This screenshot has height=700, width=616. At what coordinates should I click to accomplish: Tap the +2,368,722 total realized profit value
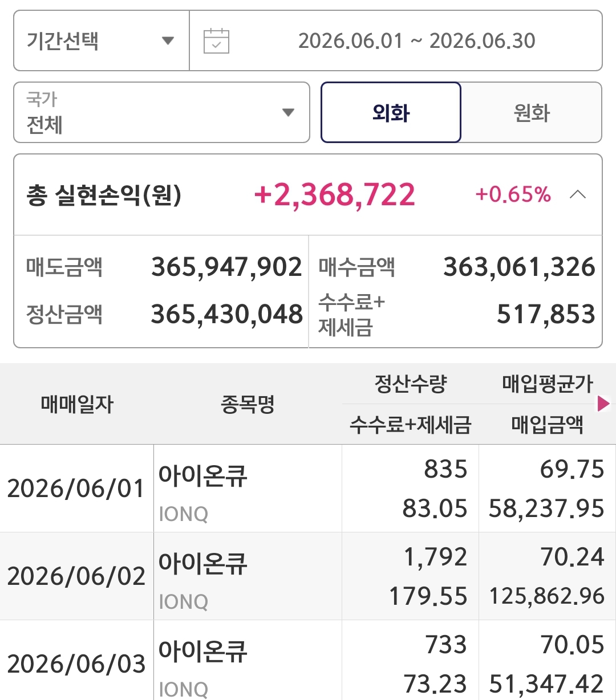click(335, 195)
